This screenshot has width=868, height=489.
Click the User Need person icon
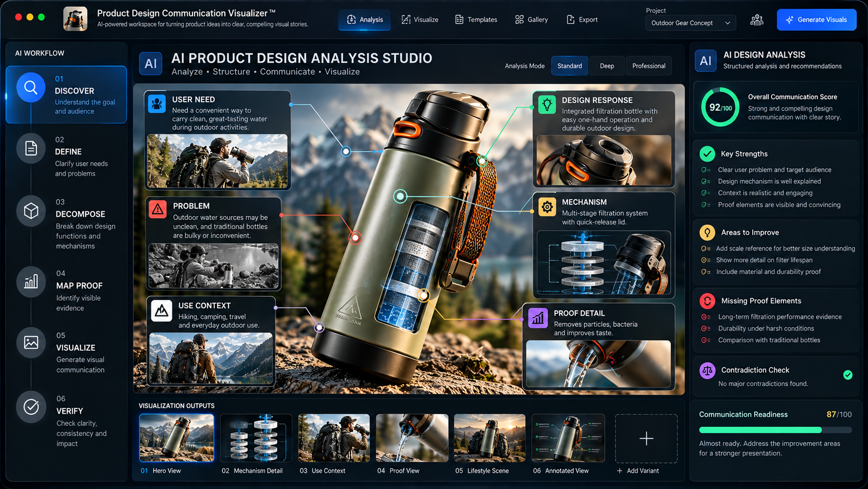157,104
